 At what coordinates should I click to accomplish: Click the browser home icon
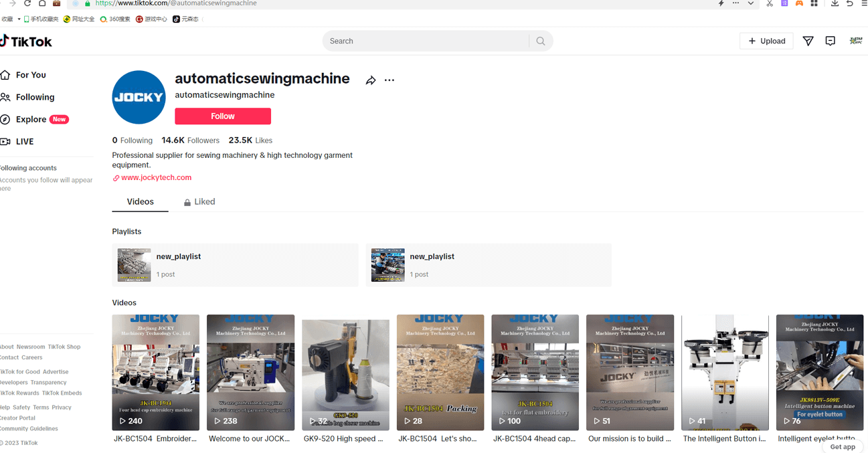(x=42, y=3)
